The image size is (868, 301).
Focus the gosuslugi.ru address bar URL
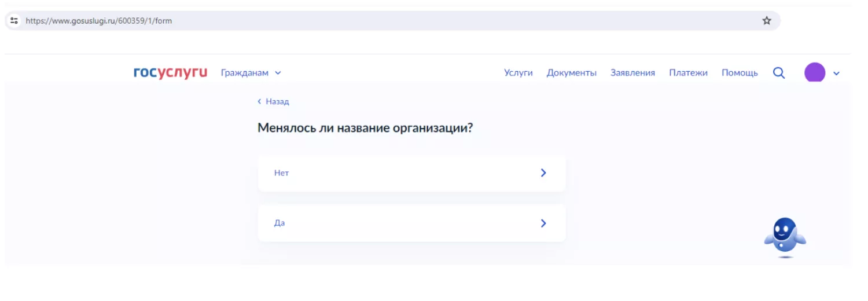[x=99, y=21]
